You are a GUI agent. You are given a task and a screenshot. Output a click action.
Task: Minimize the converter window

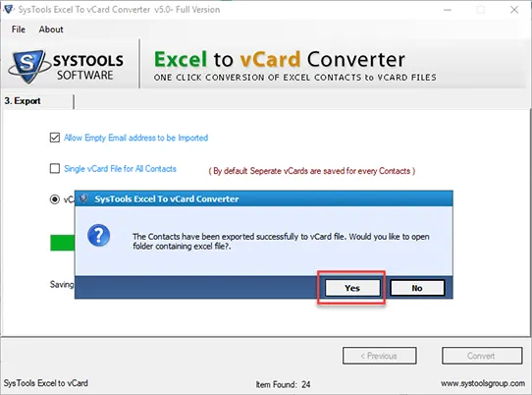pos(448,10)
